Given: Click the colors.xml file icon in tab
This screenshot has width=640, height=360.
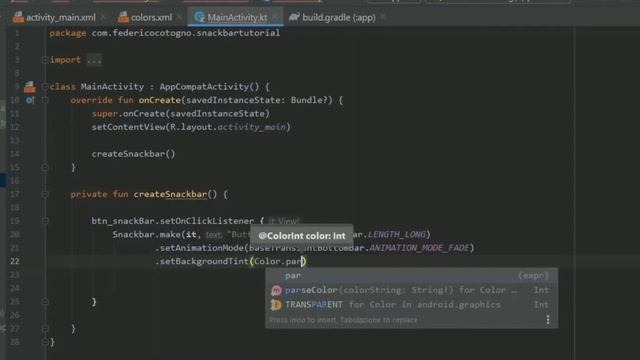Looking at the screenshot, I should pos(123,17).
